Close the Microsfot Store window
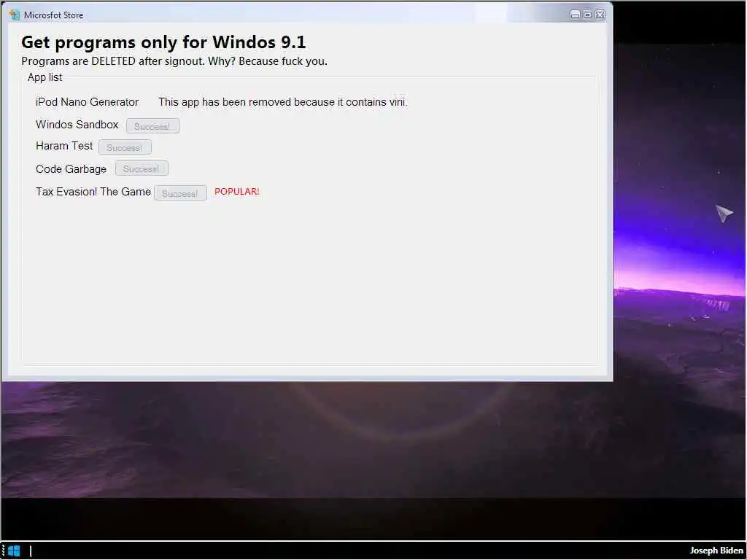The image size is (747, 560). coord(600,15)
